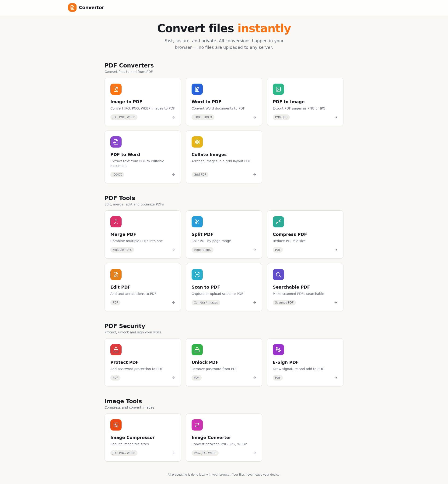448x484 pixels.
Task: Open the Unlock PDF card title
Action: tap(205, 362)
